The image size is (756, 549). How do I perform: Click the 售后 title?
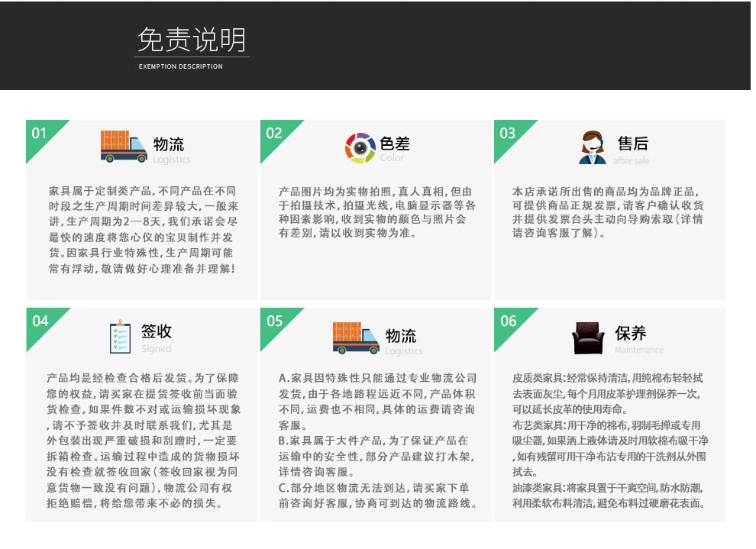[633, 143]
